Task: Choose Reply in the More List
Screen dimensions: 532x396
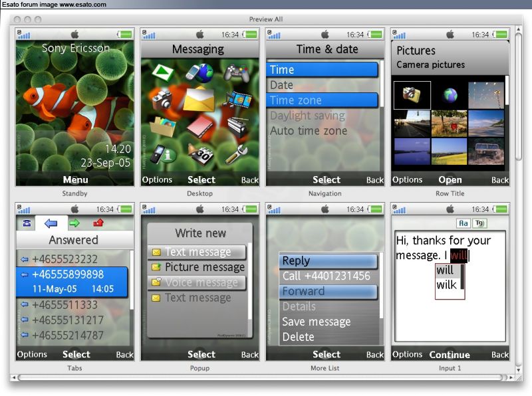Action: point(328,260)
